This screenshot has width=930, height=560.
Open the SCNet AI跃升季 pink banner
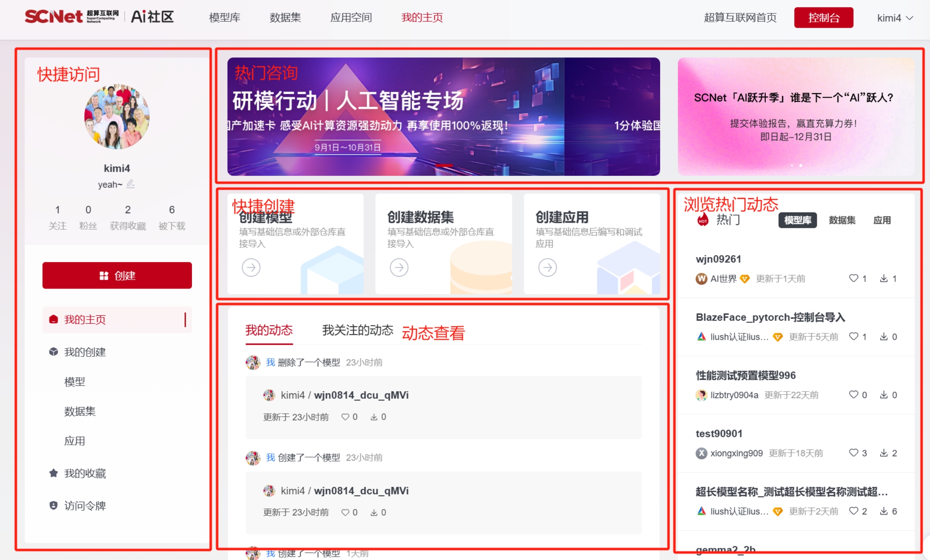tap(796, 116)
